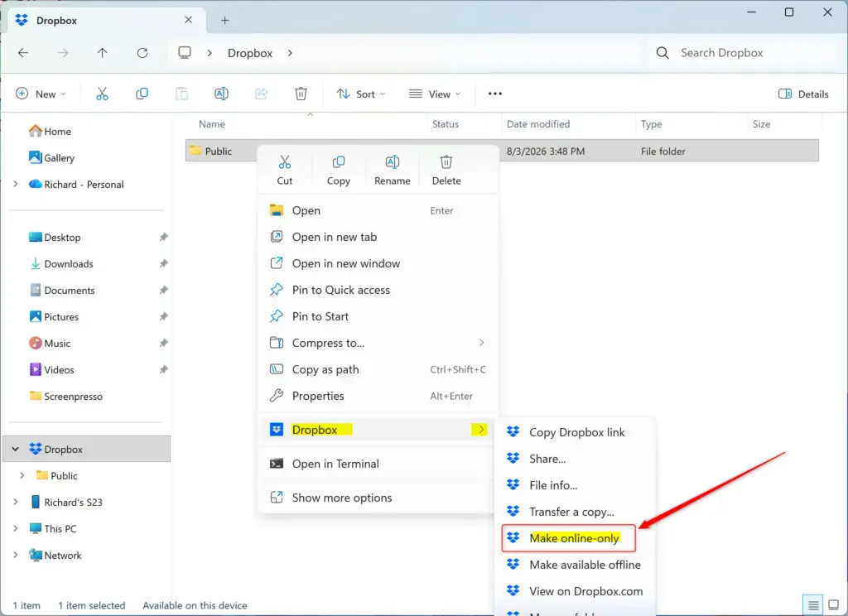Choose Open from the context menu

[x=378, y=210]
